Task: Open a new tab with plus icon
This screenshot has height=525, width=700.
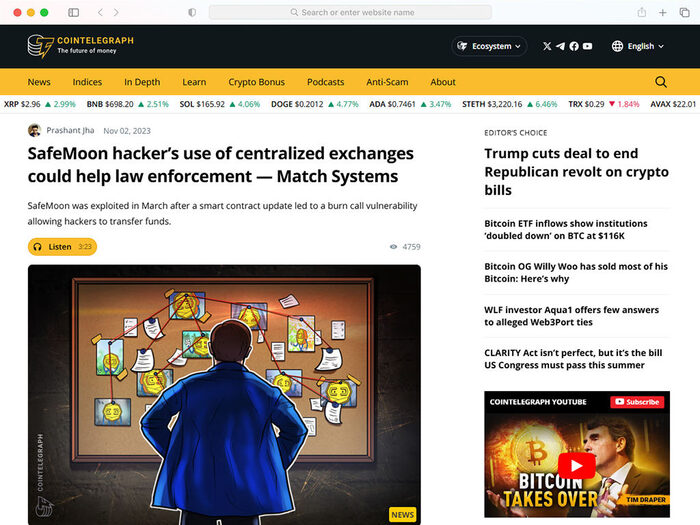Action: tap(663, 12)
